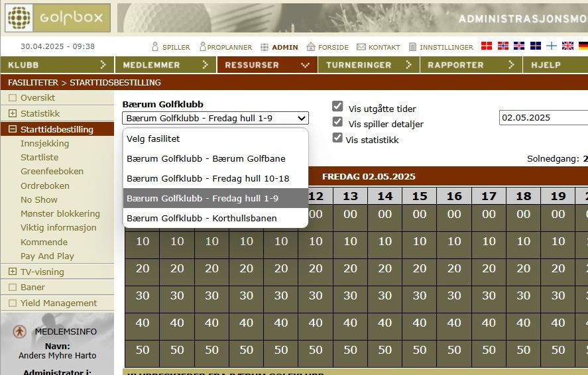The height and width of the screenshot is (375, 588).
Task: Click the hour 14 column header
Action: pos(384,196)
